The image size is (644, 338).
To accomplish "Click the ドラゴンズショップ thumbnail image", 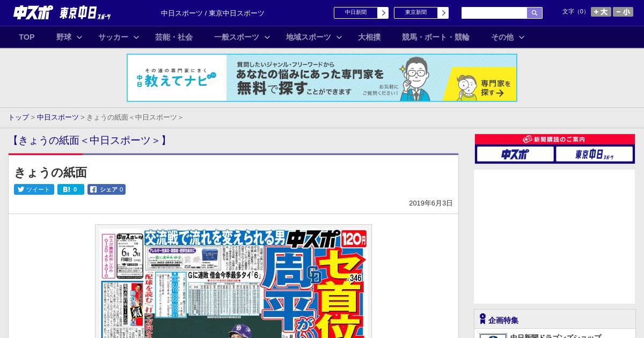I will point(493,336).
